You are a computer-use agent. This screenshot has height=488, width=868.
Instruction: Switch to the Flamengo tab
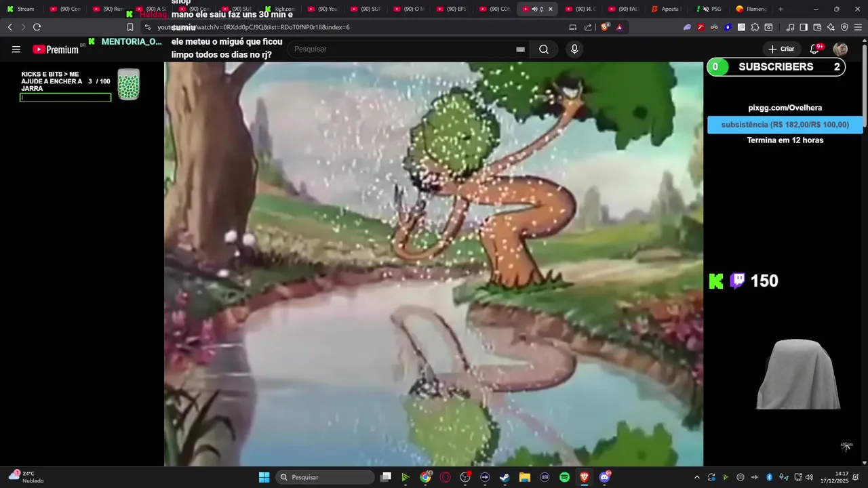[750, 9]
